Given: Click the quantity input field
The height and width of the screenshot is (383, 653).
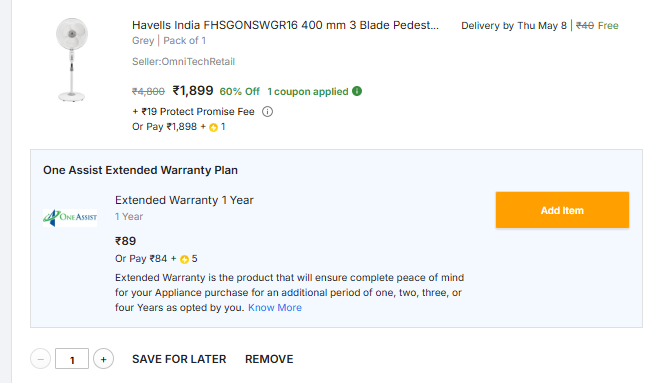Looking at the screenshot, I should click(x=72, y=359).
